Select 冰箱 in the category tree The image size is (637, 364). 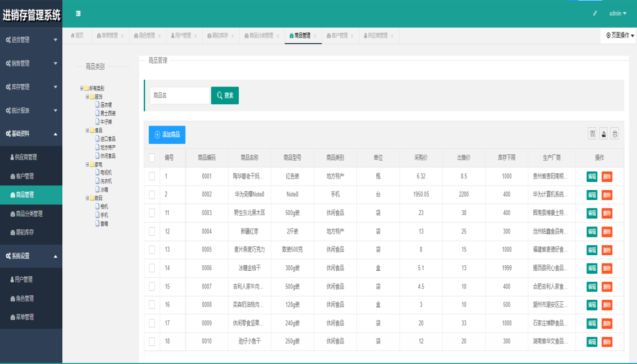pyautogui.click(x=104, y=190)
